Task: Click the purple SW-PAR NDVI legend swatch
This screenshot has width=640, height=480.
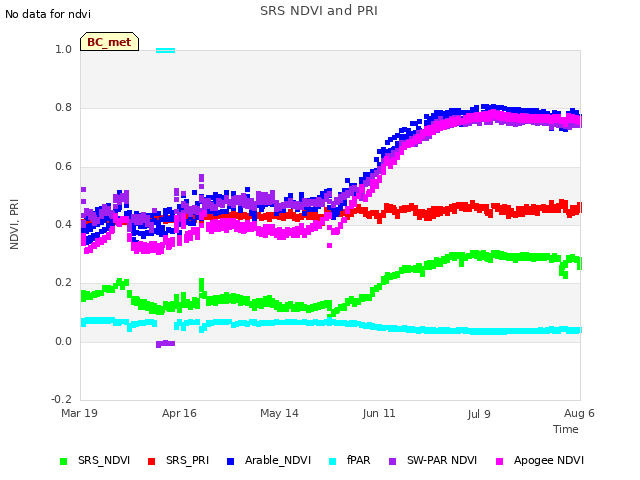Action: tap(392, 461)
